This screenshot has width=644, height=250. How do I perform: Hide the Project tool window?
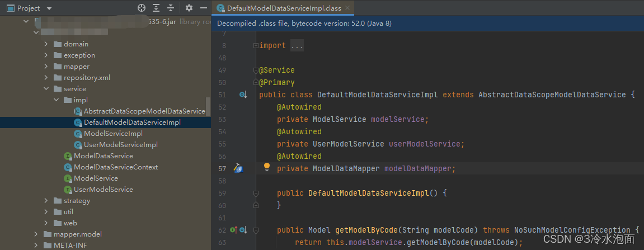(x=203, y=8)
